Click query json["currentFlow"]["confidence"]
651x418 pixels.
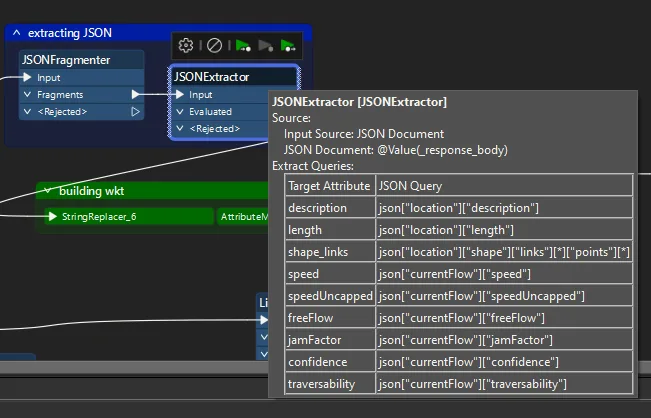click(x=468, y=362)
